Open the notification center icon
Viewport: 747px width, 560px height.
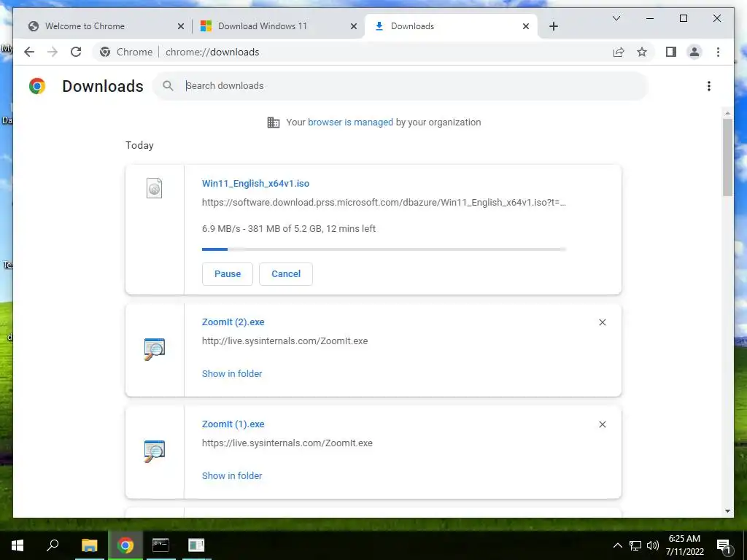coord(724,545)
